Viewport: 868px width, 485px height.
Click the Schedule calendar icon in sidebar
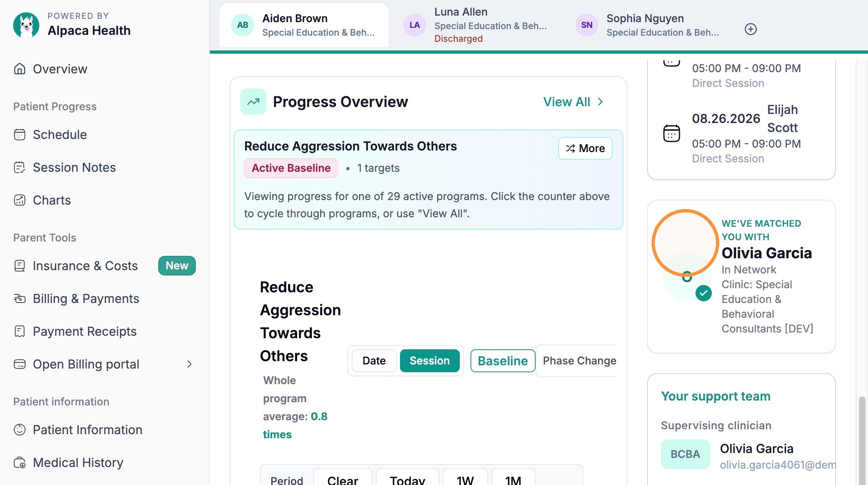[19, 134]
